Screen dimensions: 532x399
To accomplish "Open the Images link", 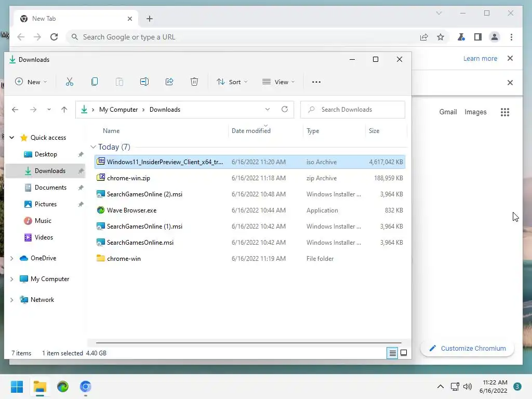I will coord(475,112).
